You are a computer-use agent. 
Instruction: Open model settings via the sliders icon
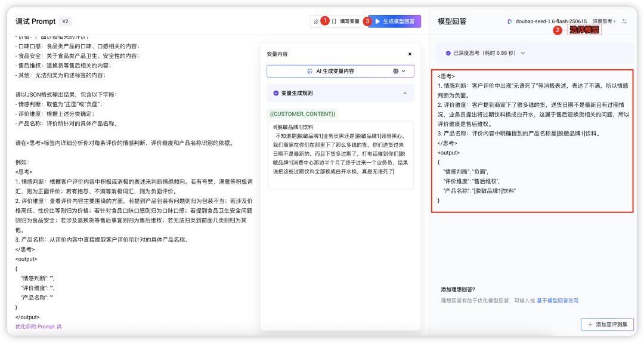click(x=624, y=21)
